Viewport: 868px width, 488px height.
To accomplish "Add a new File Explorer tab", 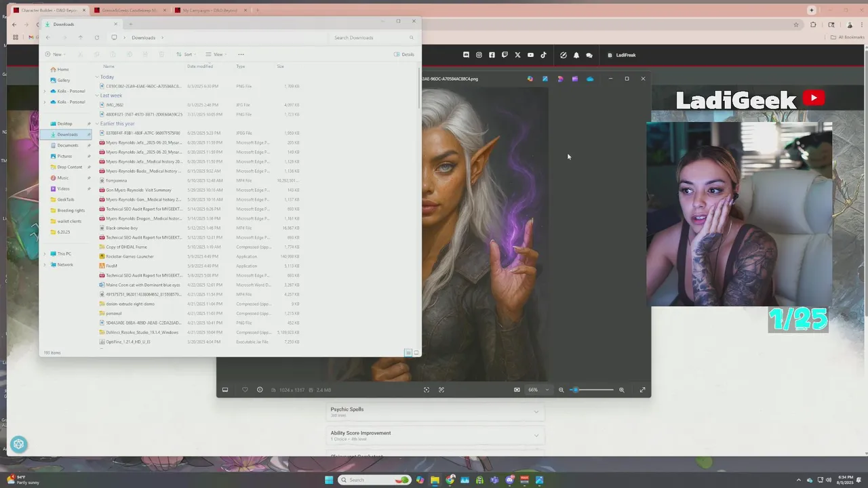I will point(130,24).
